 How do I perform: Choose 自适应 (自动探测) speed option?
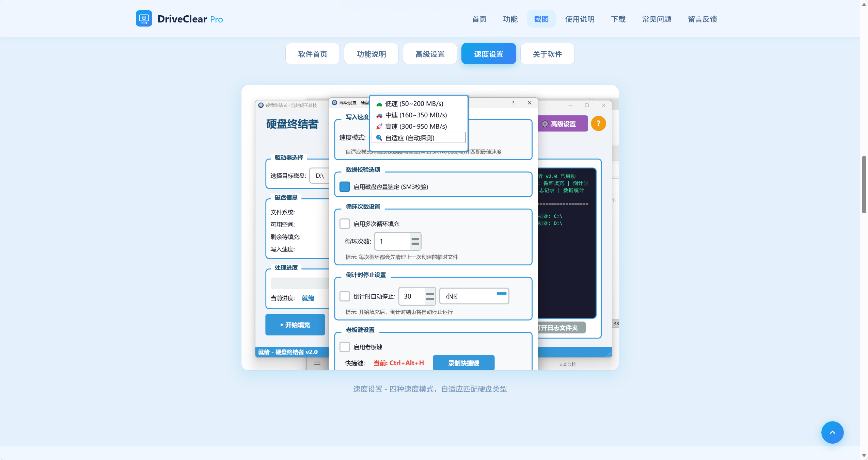(419, 138)
